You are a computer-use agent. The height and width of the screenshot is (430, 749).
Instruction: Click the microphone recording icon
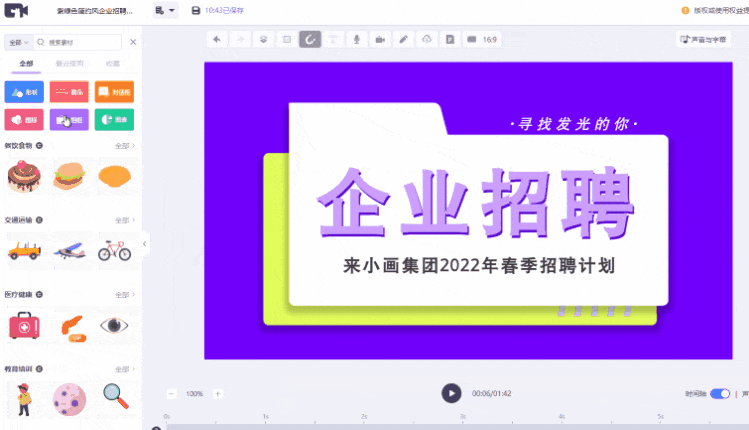tap(356, 40)
